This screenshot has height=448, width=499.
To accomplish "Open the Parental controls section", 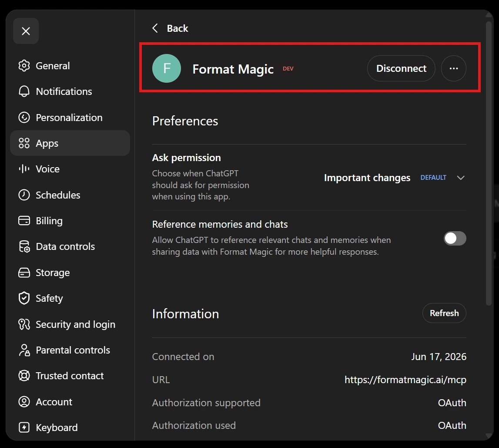I will 70,350.
